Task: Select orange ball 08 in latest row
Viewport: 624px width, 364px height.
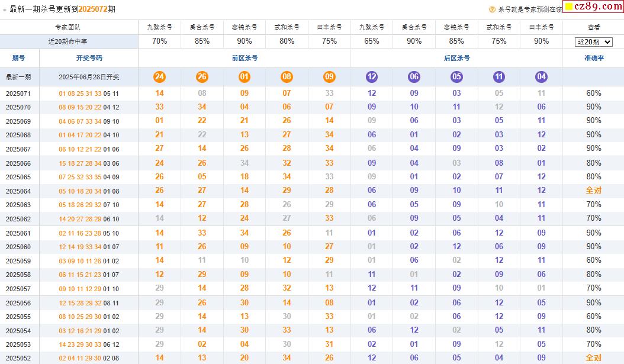Action: point(287,77)
